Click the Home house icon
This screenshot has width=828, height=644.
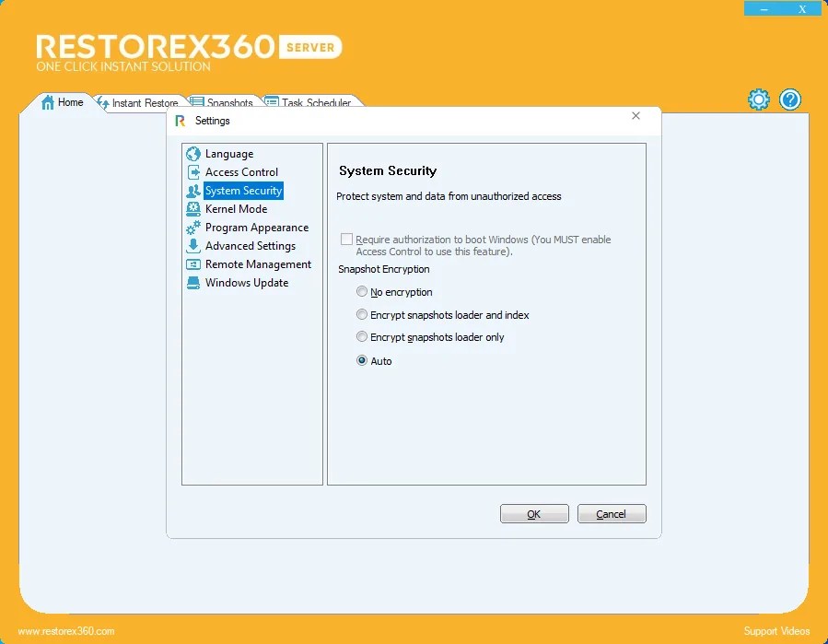tap(48, 102)
